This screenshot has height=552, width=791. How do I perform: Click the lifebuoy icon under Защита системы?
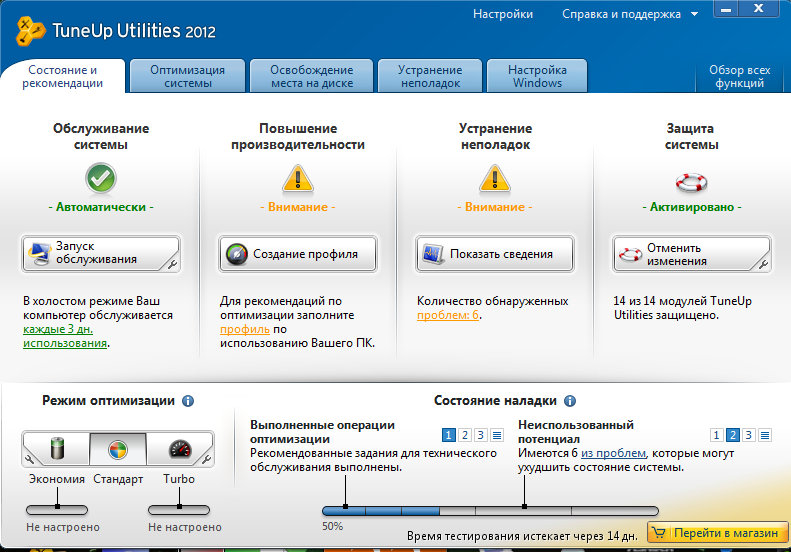point(691,182)
